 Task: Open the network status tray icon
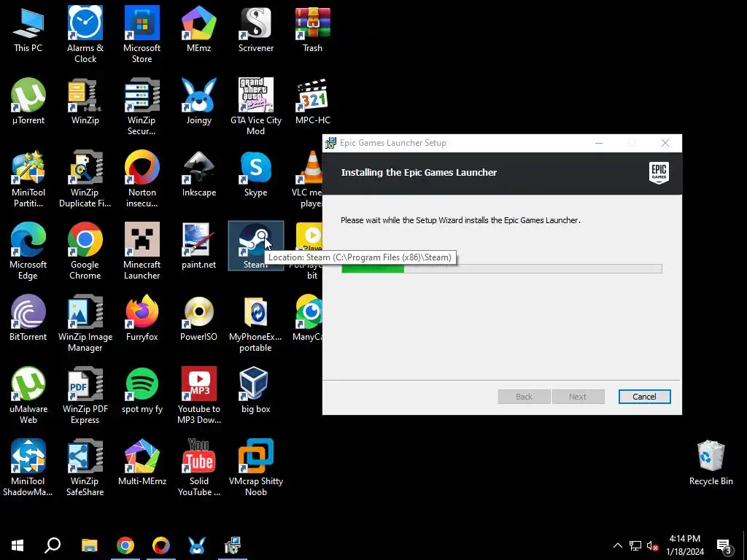coord(635,545)
